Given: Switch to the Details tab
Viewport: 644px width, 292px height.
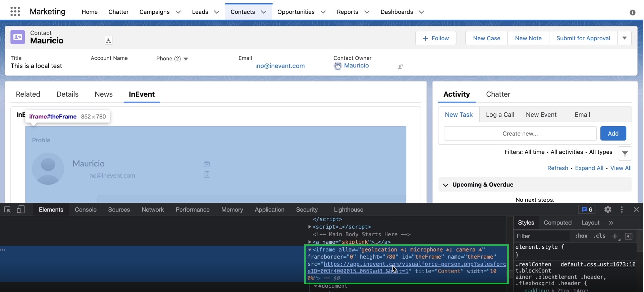Looking at the screenshot, I should pos(67,94).
